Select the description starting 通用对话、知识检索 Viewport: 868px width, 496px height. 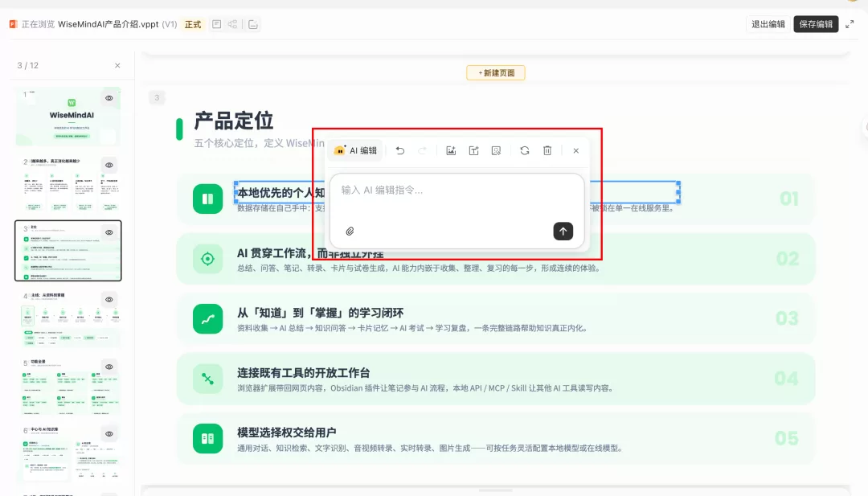[429, 448]
